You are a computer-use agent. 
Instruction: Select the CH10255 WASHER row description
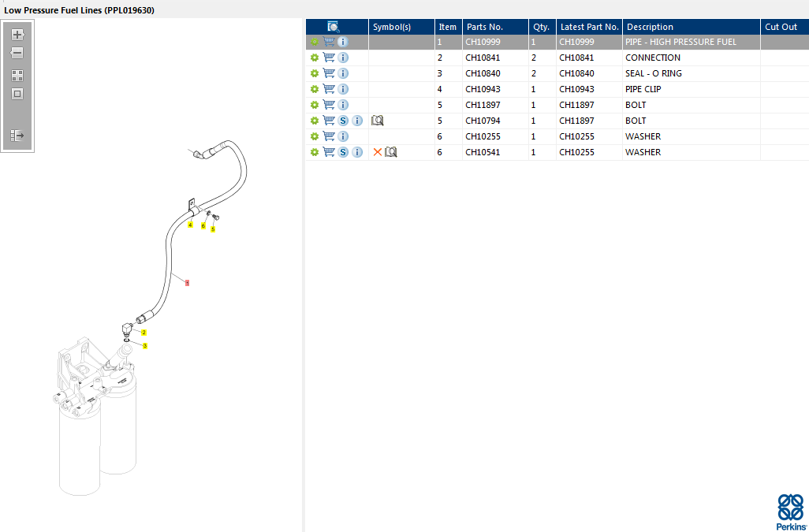click(643, 136)
